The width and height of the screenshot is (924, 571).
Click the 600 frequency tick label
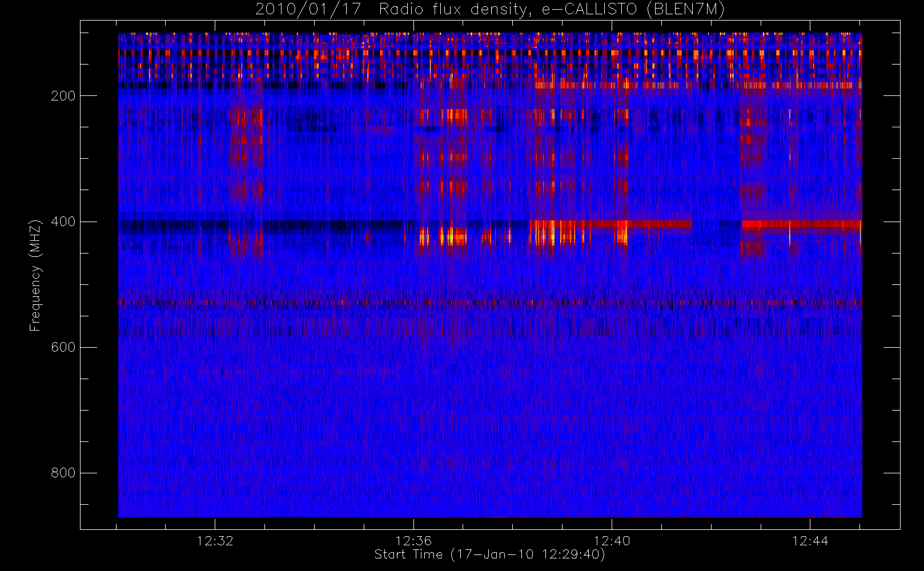click(63, 347)
